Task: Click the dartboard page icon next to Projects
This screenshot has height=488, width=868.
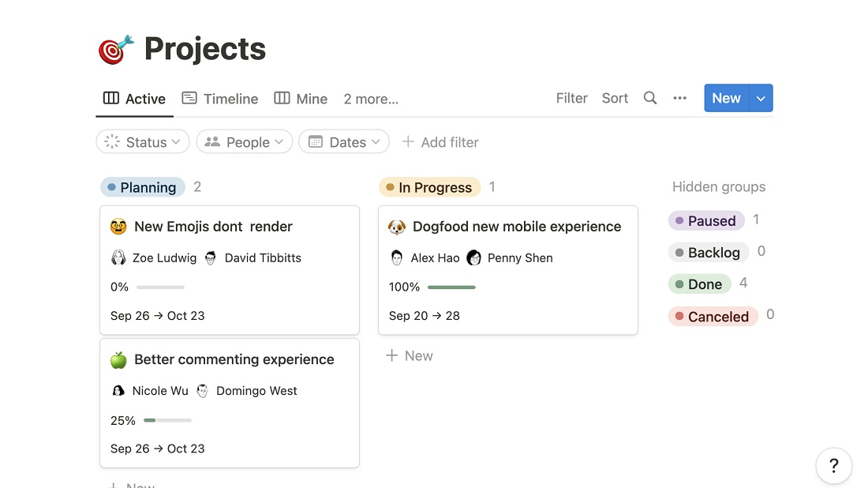Action: (x=115, y=47)
